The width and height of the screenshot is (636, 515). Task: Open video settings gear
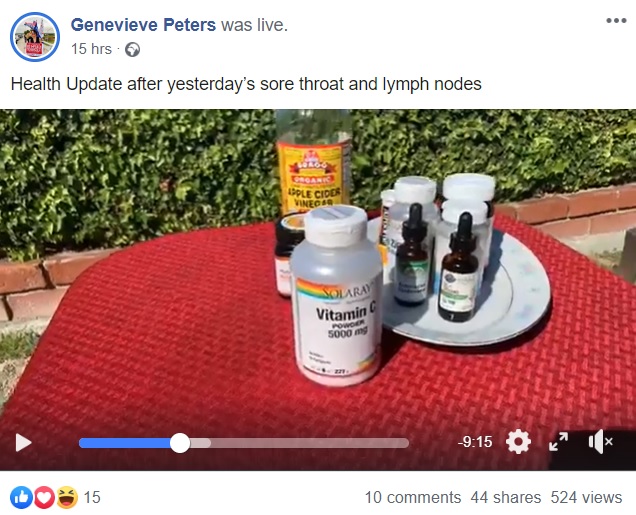tap(518, 442)
